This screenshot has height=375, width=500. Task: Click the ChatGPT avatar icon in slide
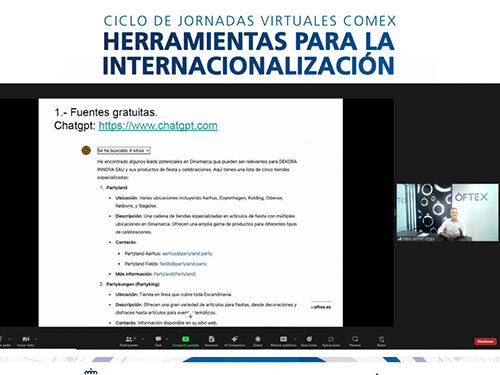click(x=86, y=150)
